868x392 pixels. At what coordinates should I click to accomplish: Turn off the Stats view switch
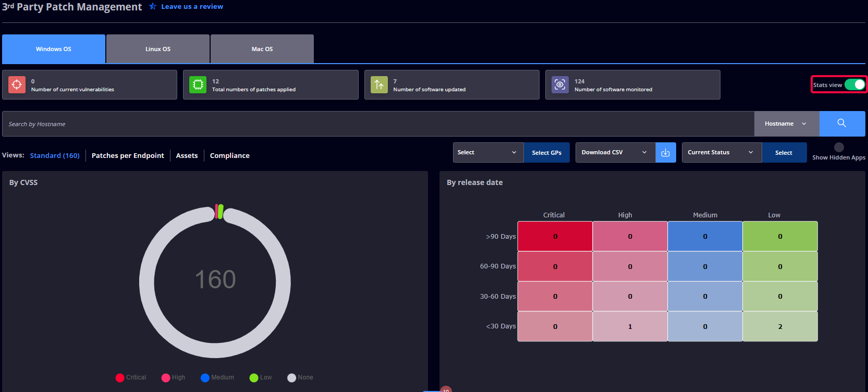tap(855, 84)
